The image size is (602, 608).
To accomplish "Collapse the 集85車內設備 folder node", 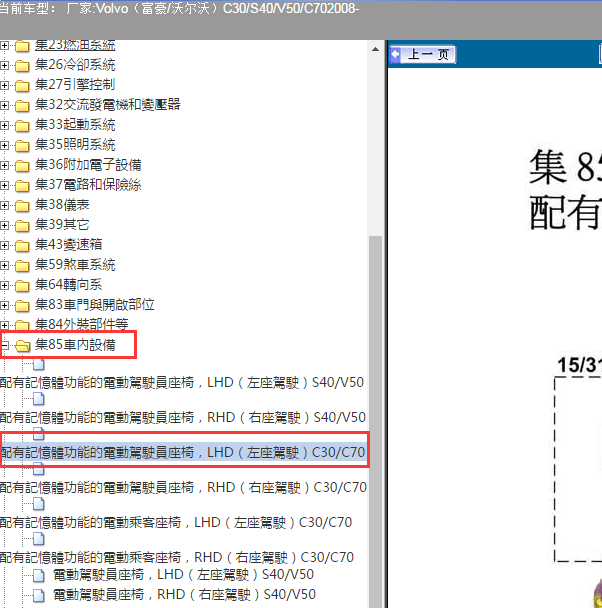I will 5,345.
